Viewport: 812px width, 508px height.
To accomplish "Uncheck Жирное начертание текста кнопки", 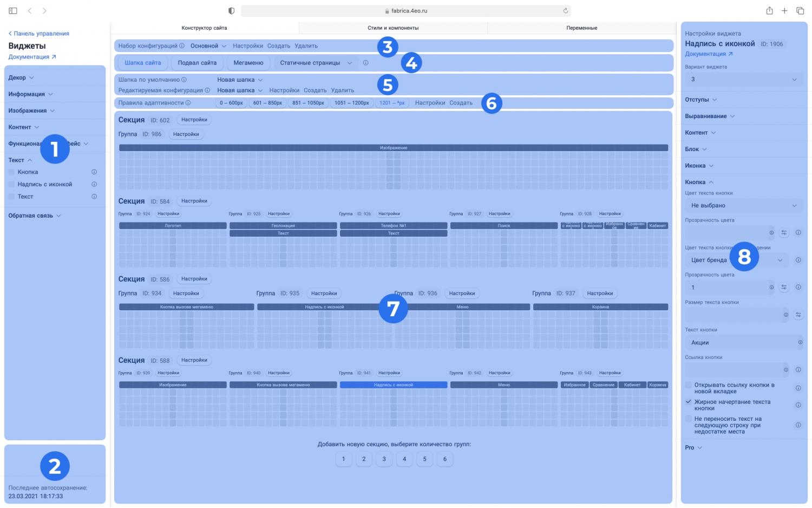I will point(689,402).
